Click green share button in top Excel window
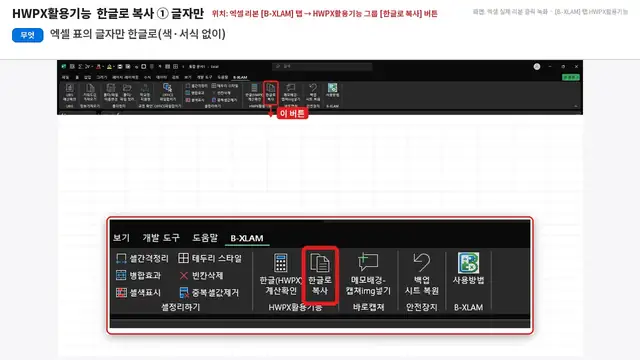This screenshot has width=640, height=360. point(571,77)
